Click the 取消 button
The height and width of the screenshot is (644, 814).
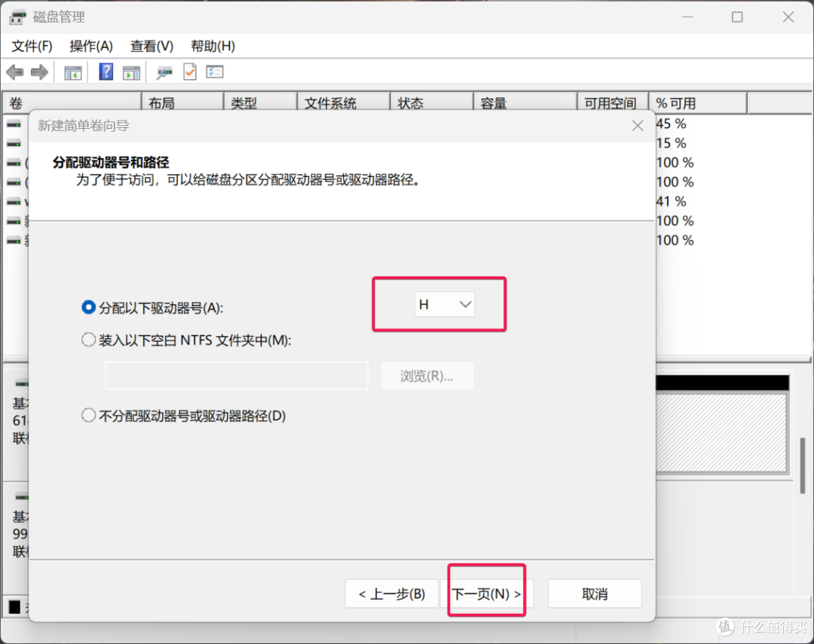tap(595, 594)
